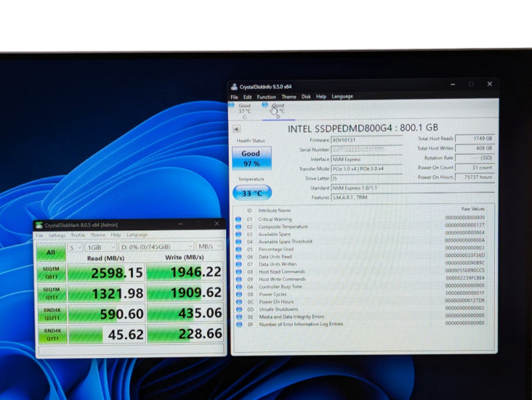Image resolution: width=532 pixels, height=400 pixels.
Task: Click Data Units Read status icon
Action: (239, 257)
